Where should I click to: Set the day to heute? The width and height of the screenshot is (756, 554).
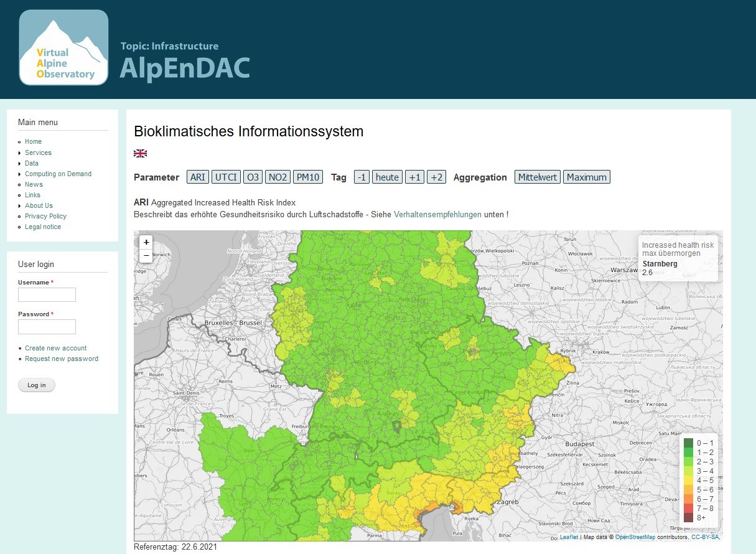coord(387,177)
